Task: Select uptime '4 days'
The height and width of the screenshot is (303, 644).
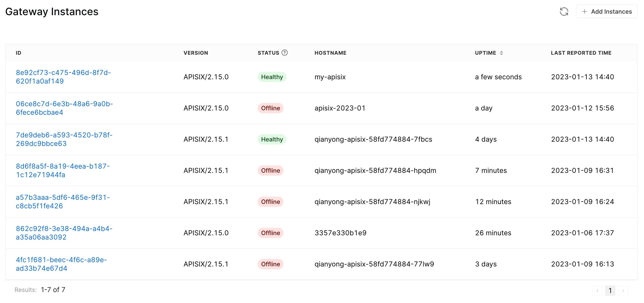Action: (486, 140)
